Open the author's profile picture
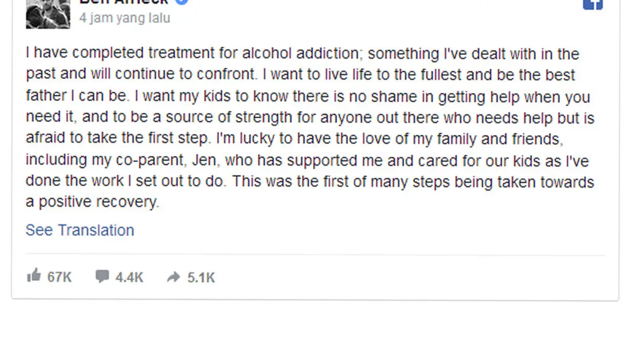 point(48,13)
